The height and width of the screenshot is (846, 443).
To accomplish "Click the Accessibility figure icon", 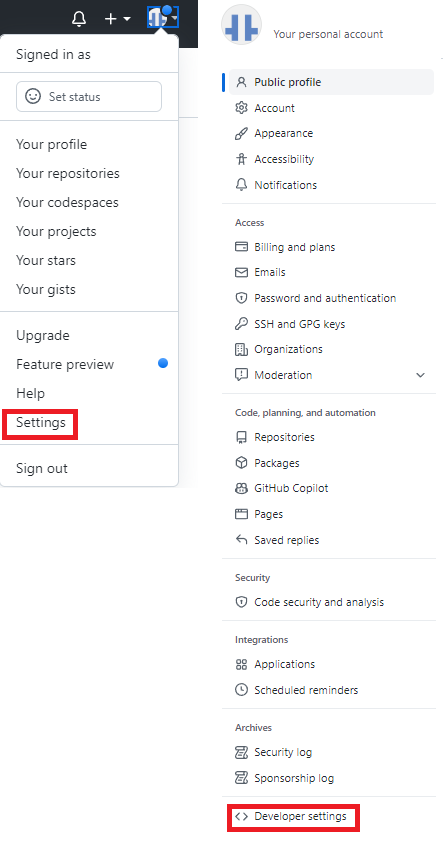I will pos(241,159).
